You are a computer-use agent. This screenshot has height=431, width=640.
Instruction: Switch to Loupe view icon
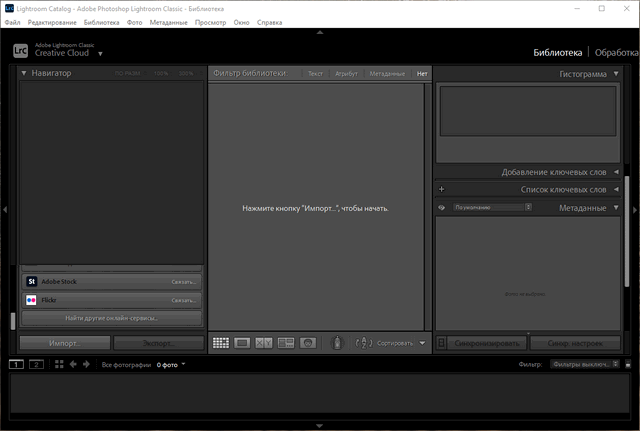pyautogui.click(x=242, y=343)
